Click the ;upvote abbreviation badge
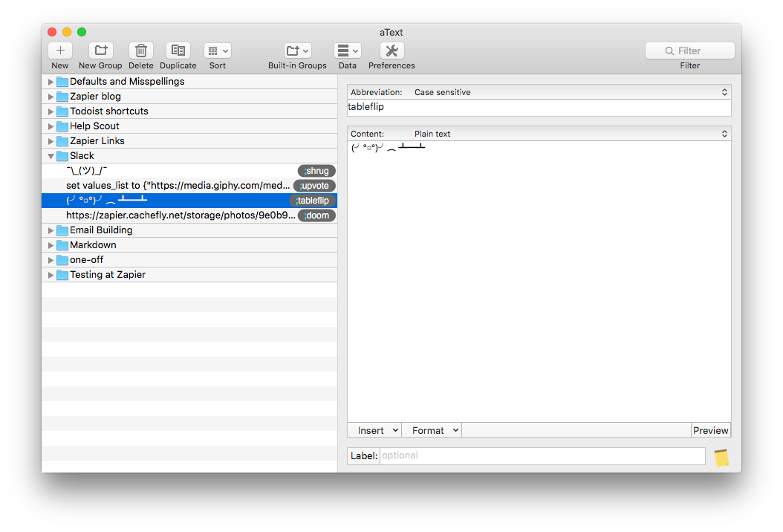Image resolution: width=783 pixels, height=532 pixels. 314,186
